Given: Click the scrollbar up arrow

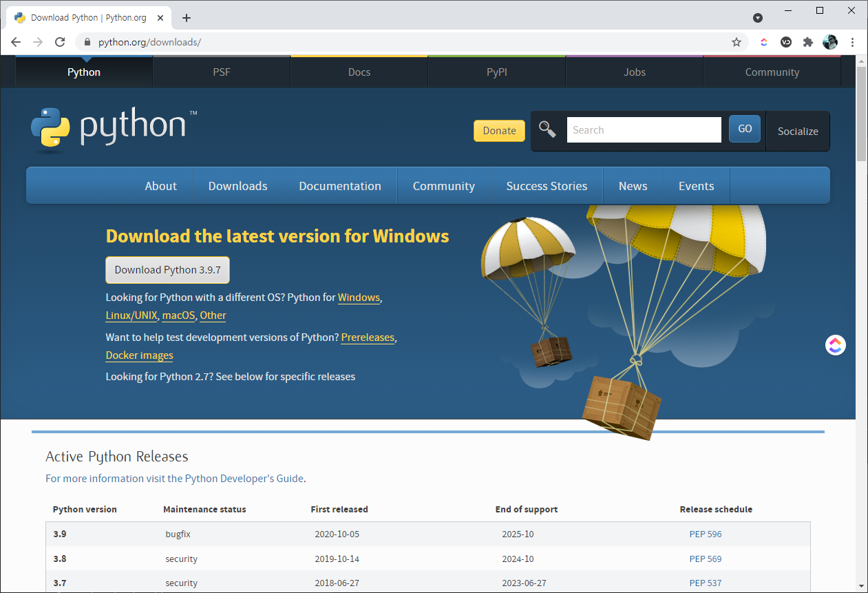Looking at the screenshot, I should click(862, 61).
